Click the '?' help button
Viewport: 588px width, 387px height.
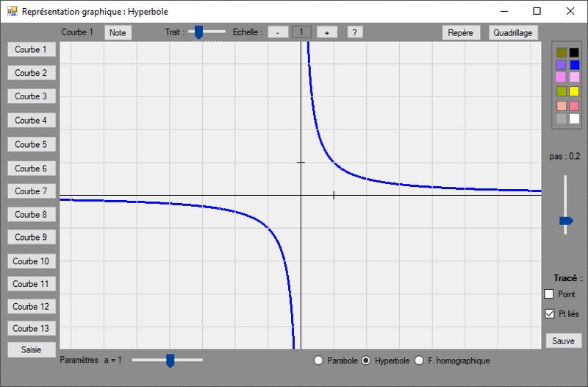(355, 32)
